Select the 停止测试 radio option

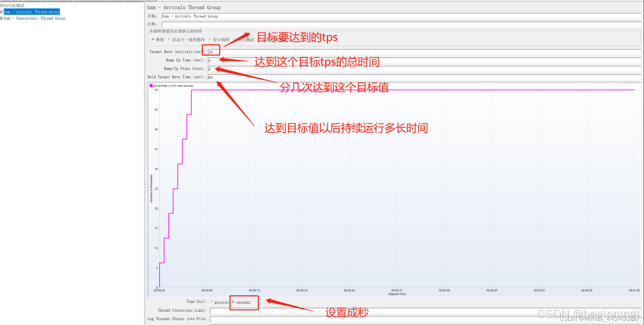click(244, 40)
